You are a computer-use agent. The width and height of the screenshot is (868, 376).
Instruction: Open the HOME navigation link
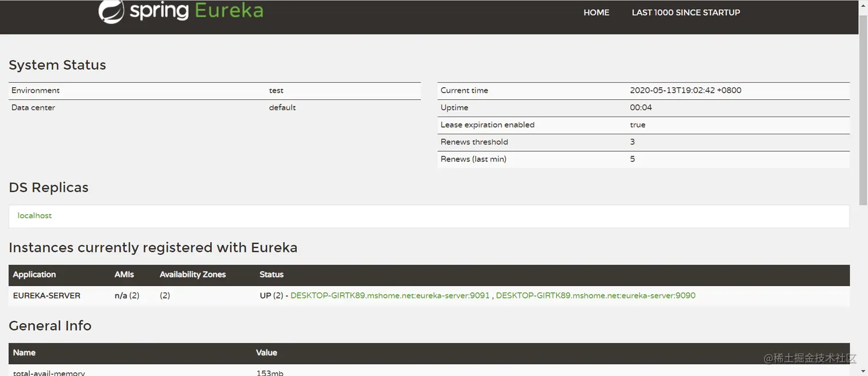pos(596,13)
